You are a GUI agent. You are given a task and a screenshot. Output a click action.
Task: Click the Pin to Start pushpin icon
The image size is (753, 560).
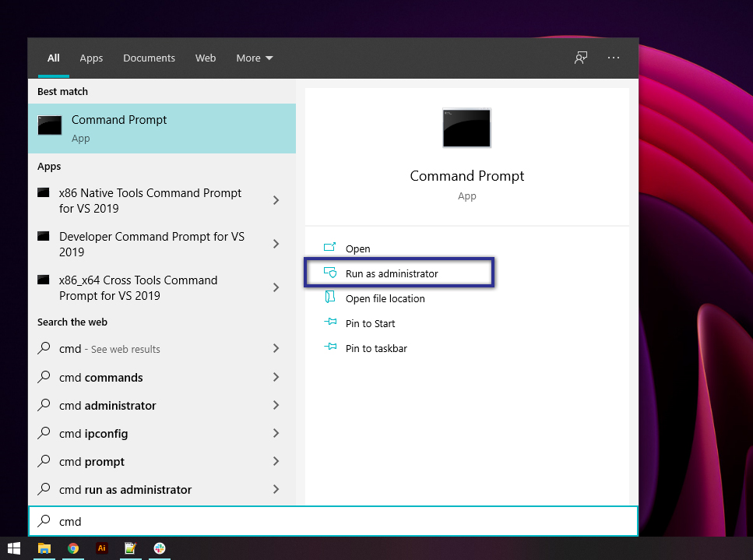coord(330,323)
